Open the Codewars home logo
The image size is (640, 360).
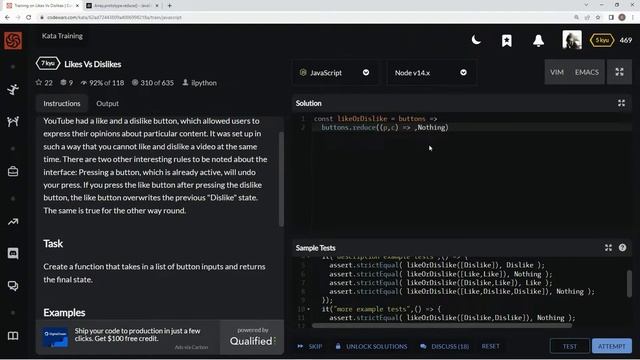[x=13, y=40]
